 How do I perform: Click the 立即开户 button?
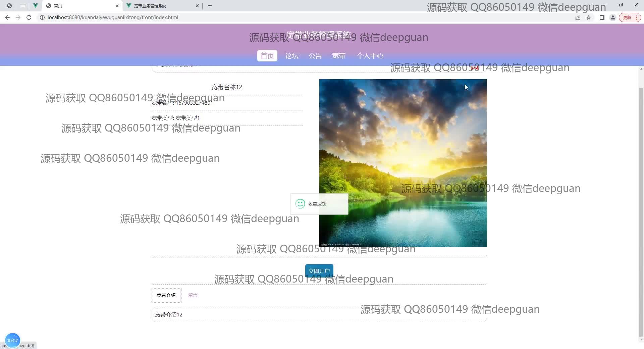pyautogui.click(x=319, y=271)
